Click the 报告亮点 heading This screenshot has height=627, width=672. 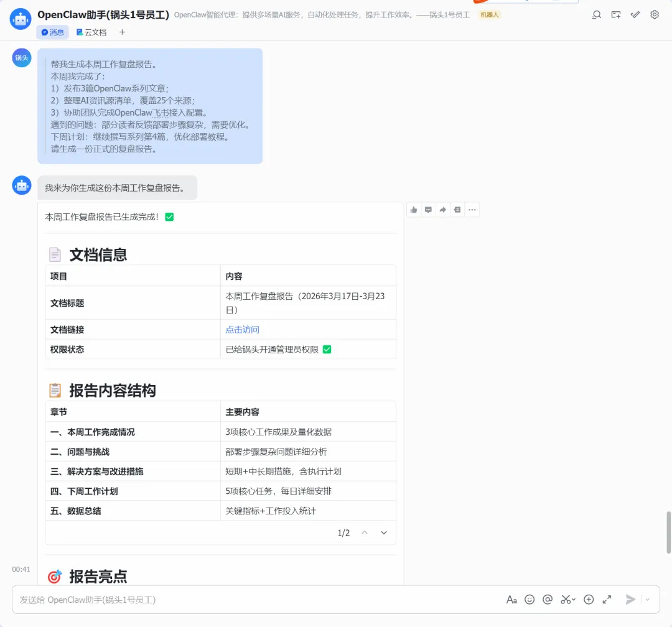tap(98, 577)
